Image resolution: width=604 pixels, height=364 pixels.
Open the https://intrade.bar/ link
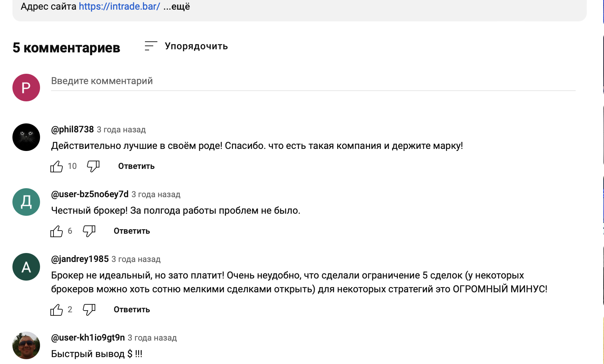[119, 7]
